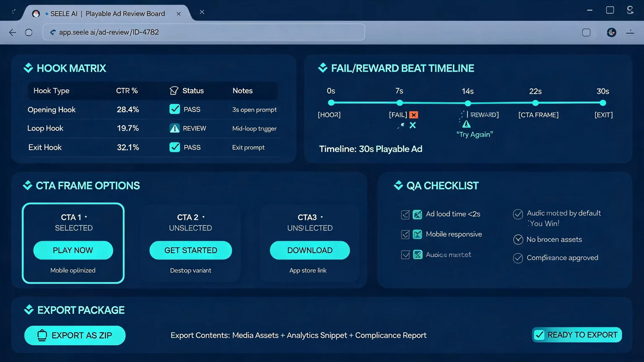Click the 32.1% CTR value
This screenshot has height=362, width=644.
point(128,147)
